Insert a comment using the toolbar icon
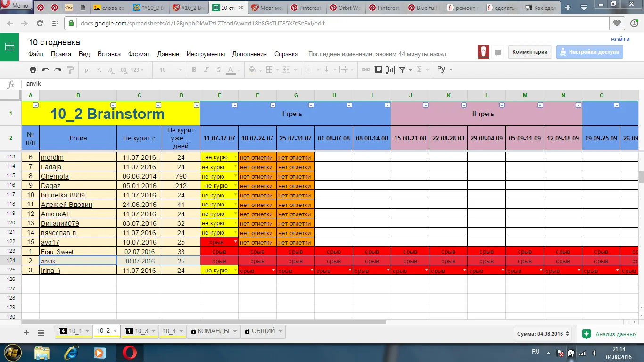The height and width of the screenshot is (362, 644). point(378,70)
